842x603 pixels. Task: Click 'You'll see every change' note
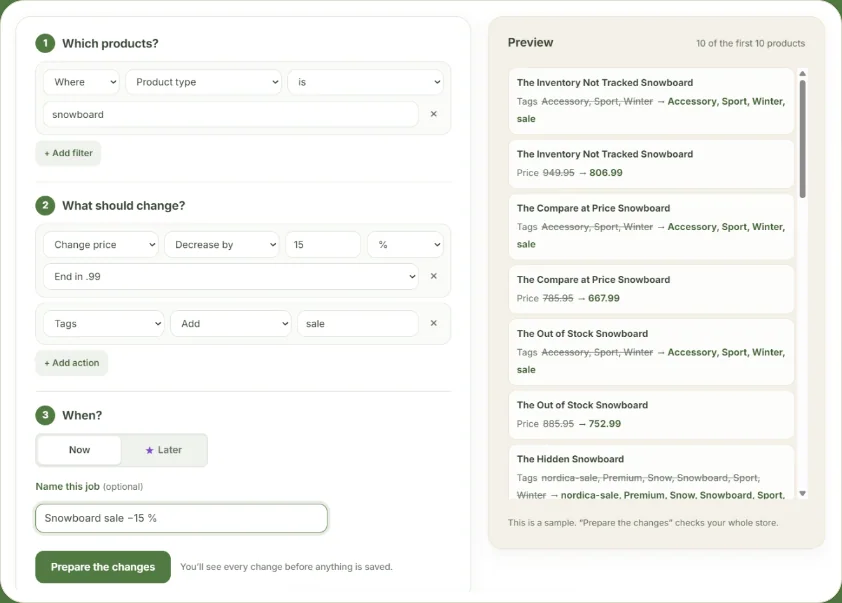coord(286,566)
